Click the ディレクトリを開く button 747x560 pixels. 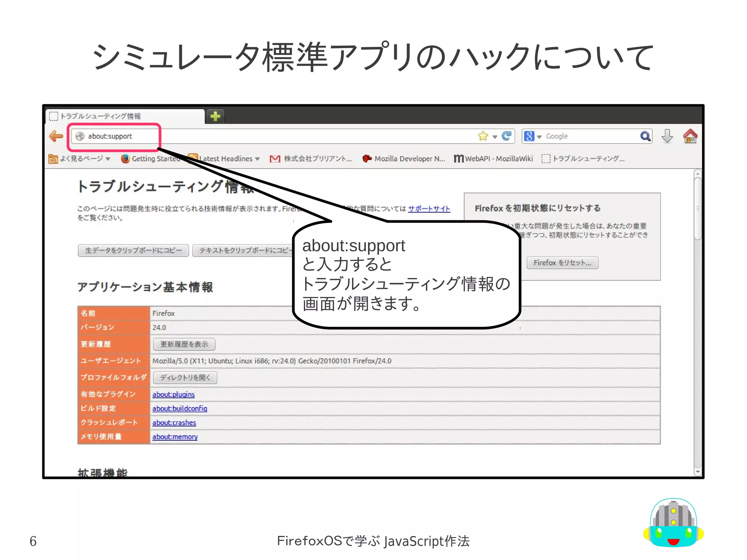(185, 378)
